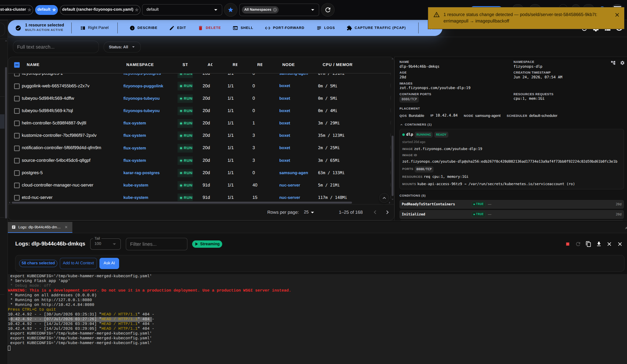Refresh resources with the circular reload icon

(x=328, y=10)
